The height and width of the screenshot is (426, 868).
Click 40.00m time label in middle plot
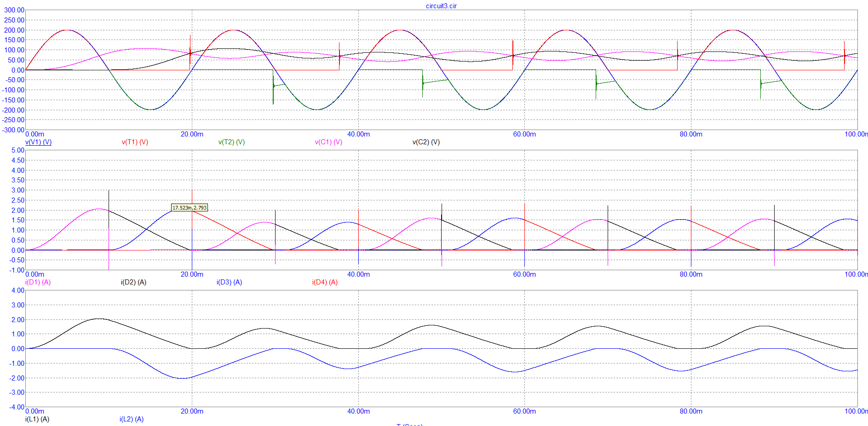pos(358,274)
